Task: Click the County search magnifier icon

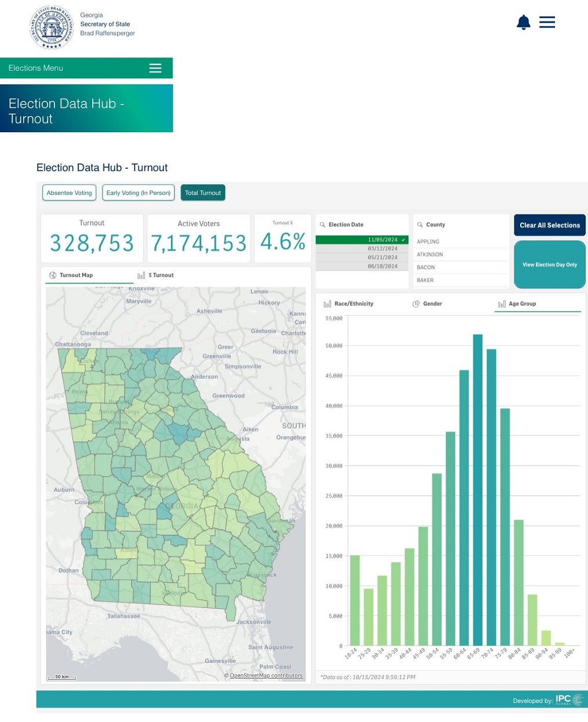Action: point(420,225)
